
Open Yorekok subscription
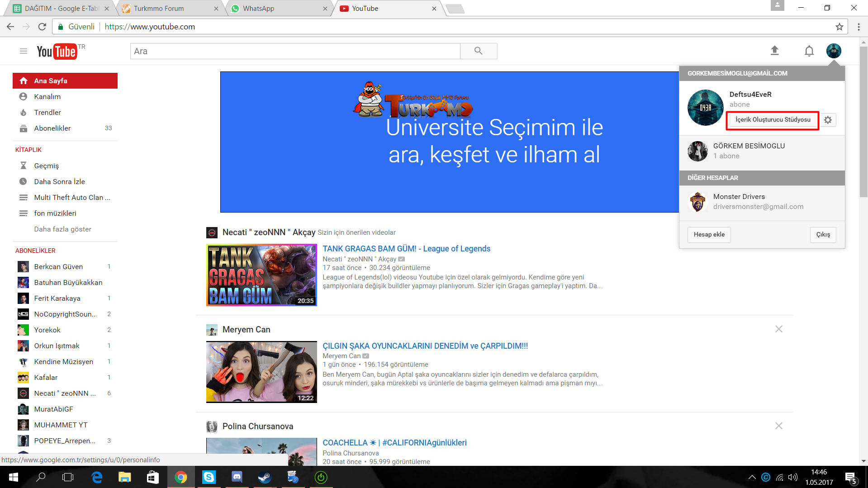point(65,330)
